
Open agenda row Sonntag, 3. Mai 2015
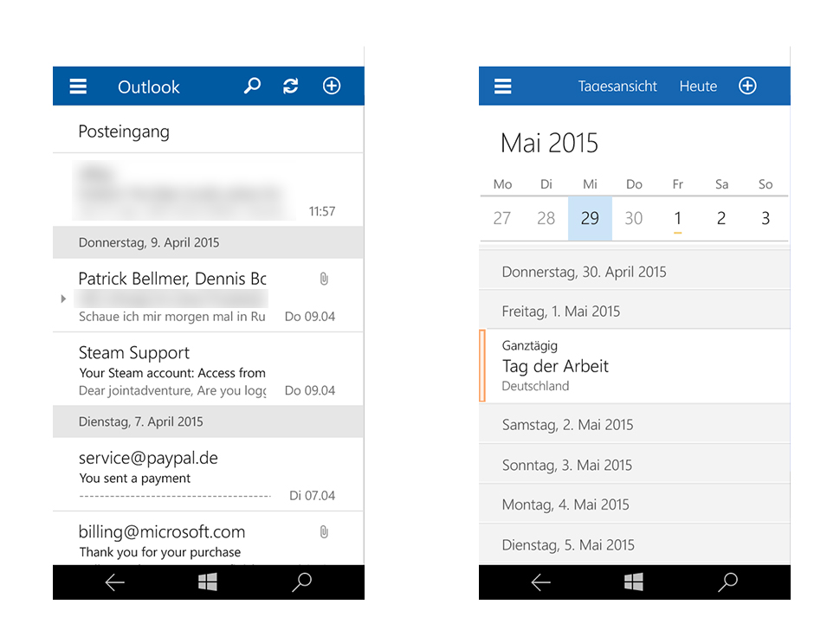click(634, 465)
